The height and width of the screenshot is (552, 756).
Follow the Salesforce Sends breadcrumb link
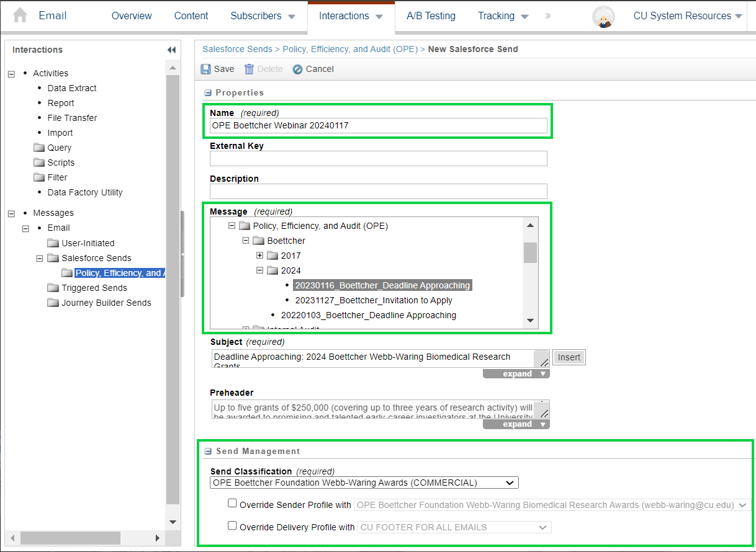click(x=237, y=49)
